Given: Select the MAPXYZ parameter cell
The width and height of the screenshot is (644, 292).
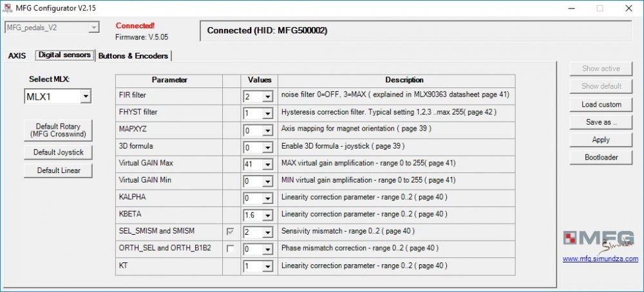Looking at the screenshot, I should 169,129.
